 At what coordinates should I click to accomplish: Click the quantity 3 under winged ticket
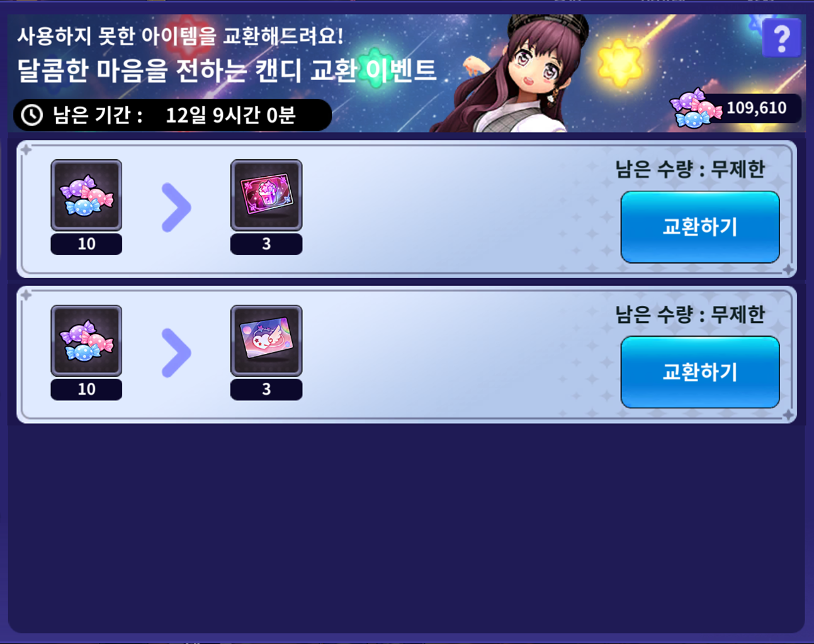[x=266, y=390]
